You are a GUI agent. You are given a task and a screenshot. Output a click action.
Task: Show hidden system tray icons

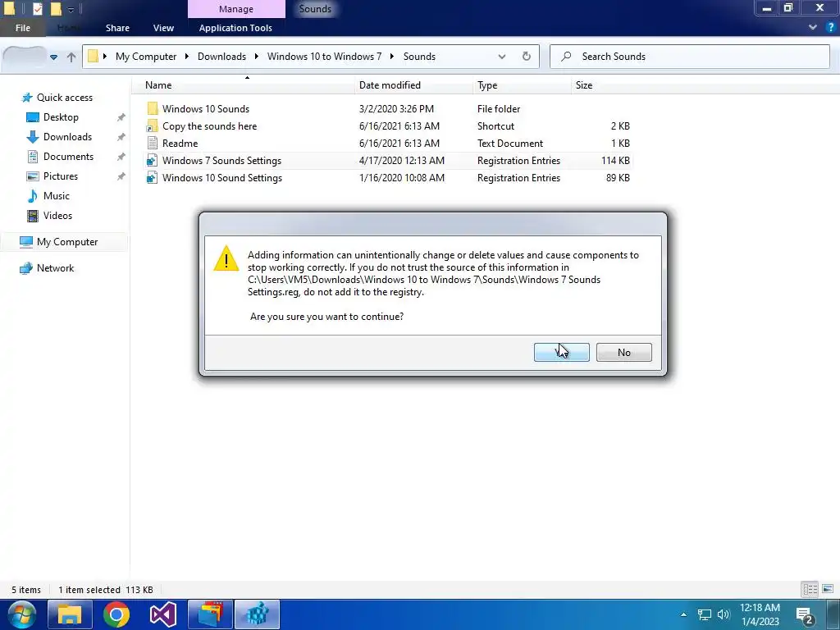683,614
